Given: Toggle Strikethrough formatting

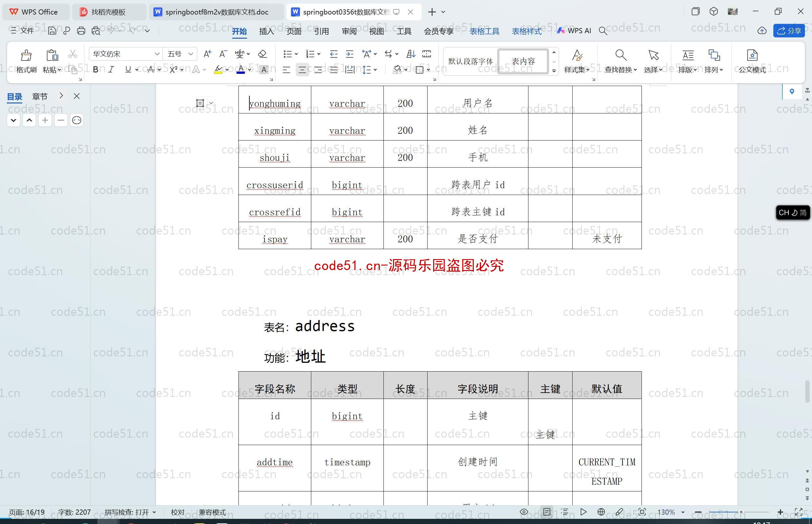Looking at the screenshot, I should [151, 70].
